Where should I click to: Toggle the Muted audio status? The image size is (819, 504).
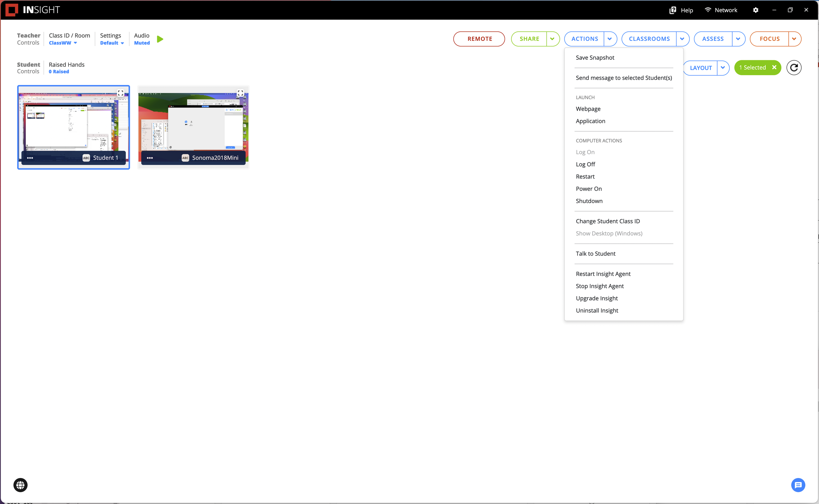coord(142,43)
